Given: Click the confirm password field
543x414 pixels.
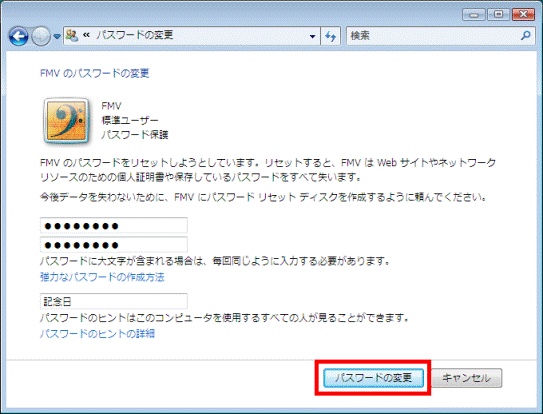Looking at the screenshot, I should pyautogui.click(x=114, y=245).
